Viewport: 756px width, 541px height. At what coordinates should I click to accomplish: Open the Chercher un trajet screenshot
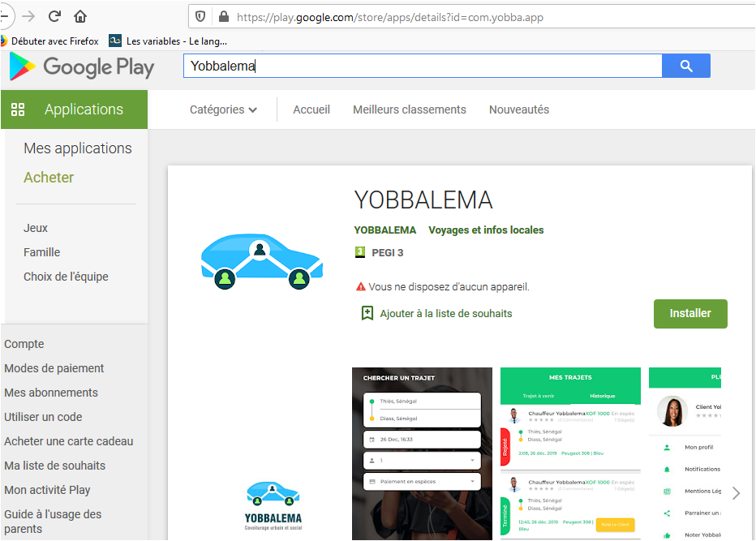coord(422,453)
